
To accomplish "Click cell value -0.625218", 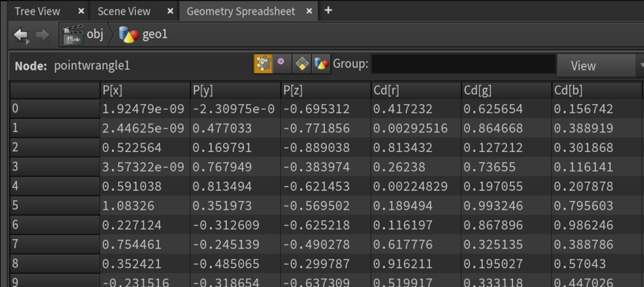I will (316, 225).
